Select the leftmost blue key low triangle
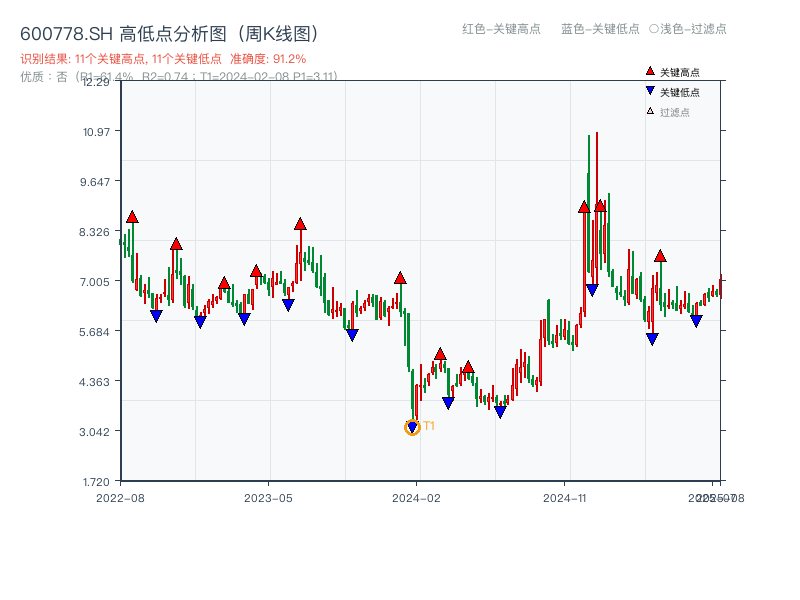This screenshot has width=800, height=600. point(156,316)
